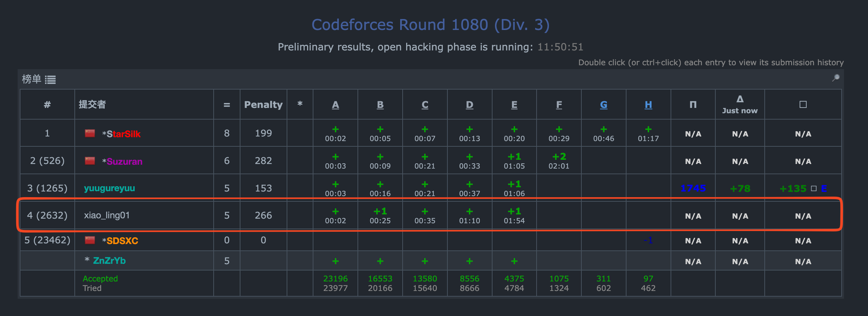Click the pin icon at table top-right

(x=836, y=78)
